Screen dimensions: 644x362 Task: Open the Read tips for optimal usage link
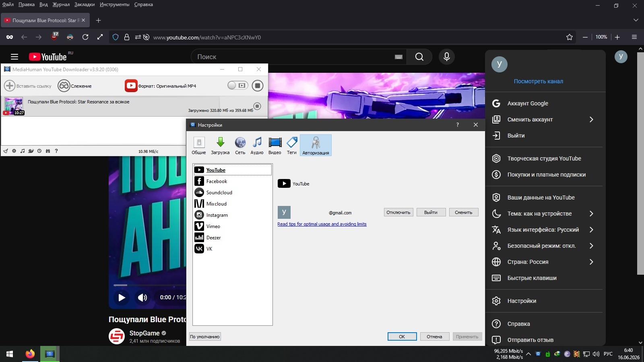[x=322, y=224]
